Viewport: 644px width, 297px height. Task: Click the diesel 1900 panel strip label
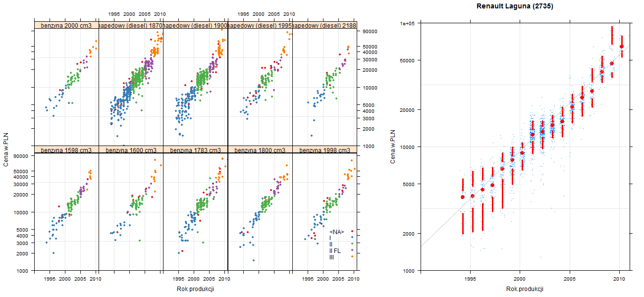(x=195, y=25)
